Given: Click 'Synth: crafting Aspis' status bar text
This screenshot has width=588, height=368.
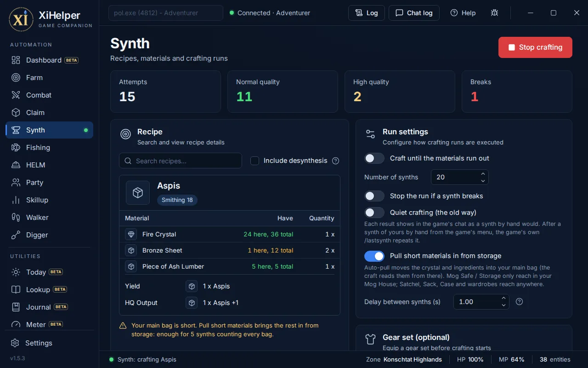Looking at the screenshot, I should pos(147,360).
